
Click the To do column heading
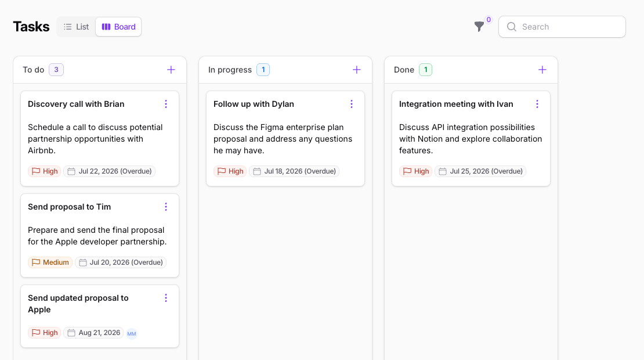click(x=33, y=70)
